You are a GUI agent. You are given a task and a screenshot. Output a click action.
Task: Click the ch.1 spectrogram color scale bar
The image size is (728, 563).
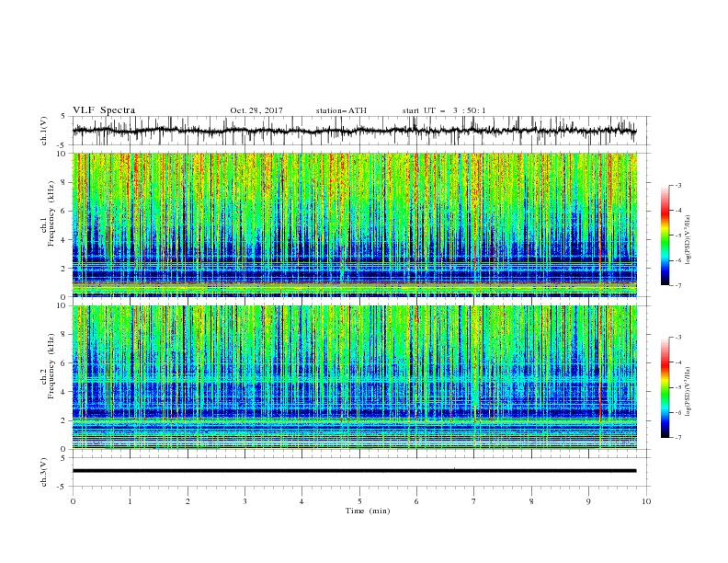[x=665, y=236]
